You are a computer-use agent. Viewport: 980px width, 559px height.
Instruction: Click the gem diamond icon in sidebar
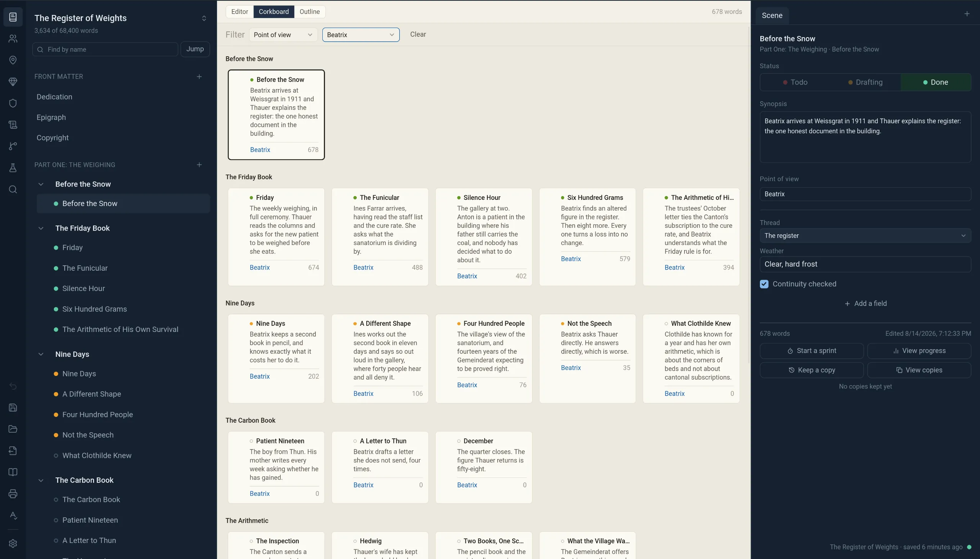pyautogui.click(x=13, y=82)
